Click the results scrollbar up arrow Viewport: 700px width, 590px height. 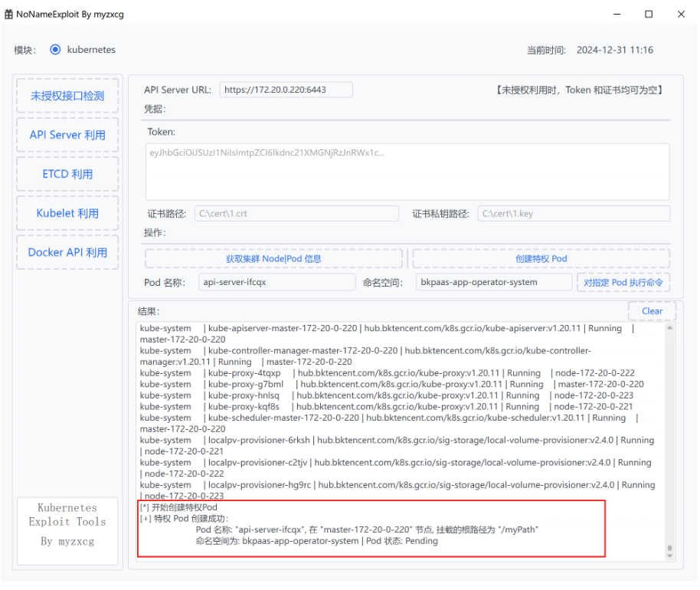(669, 328)
